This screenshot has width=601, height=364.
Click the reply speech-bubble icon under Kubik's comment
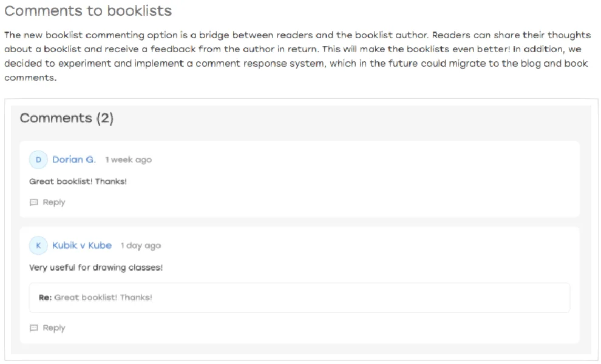point(34,328)
